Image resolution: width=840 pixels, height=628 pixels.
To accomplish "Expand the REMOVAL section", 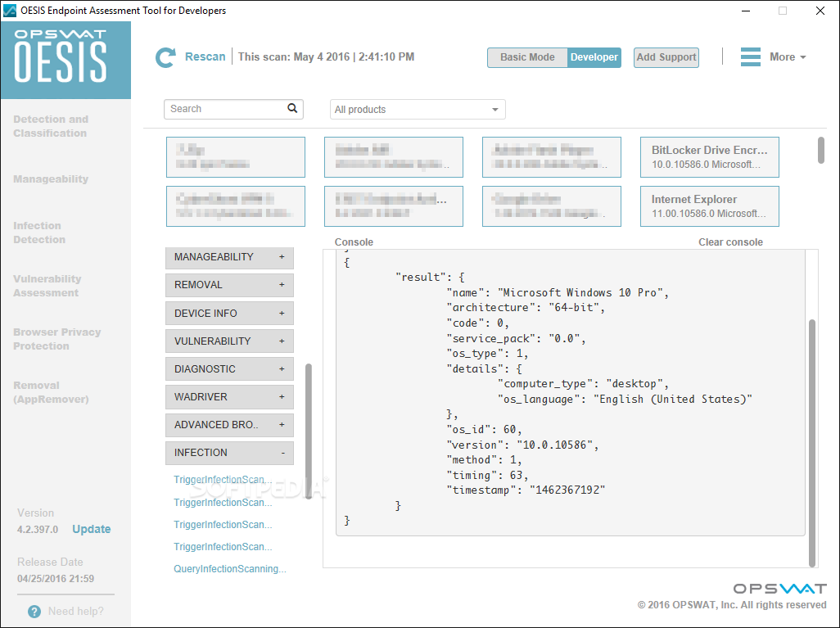I will (x=229, y=285).
